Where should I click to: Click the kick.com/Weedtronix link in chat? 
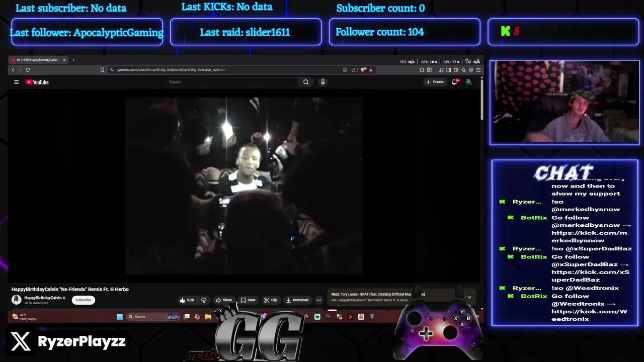(x=589, y=315)
